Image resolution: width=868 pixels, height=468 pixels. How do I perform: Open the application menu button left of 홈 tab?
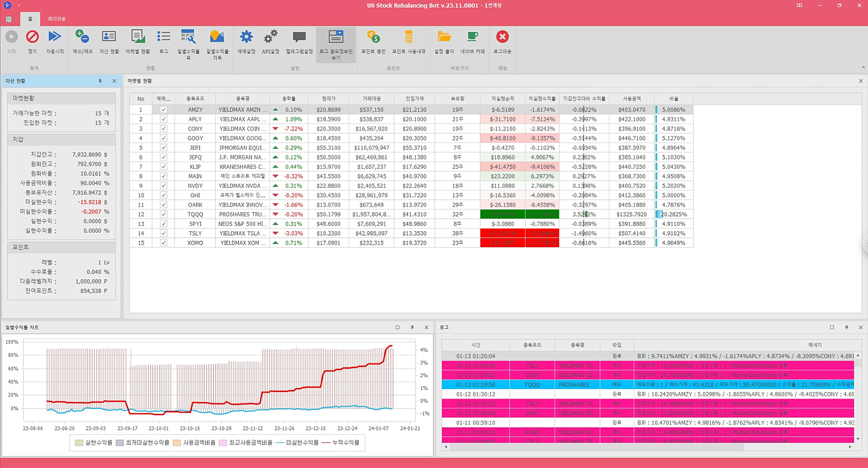[x=9, y=19]
